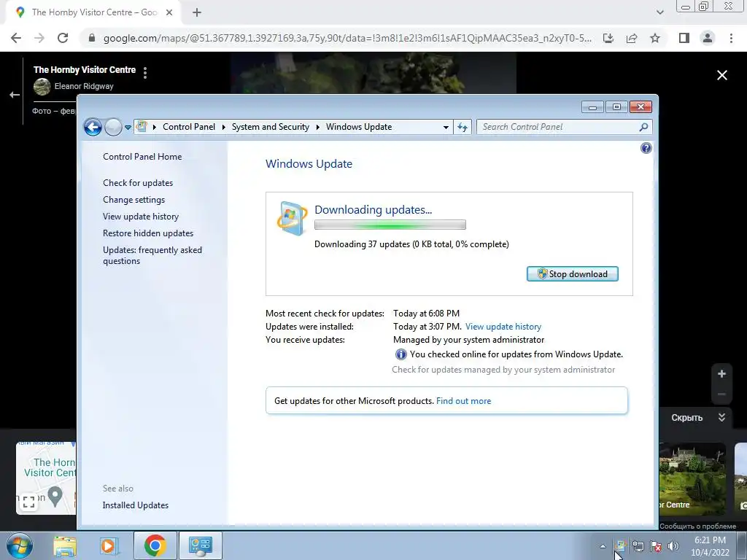Click View update history beside install time
This screenshot has width=747, height=560.
(x=503, y=327)
